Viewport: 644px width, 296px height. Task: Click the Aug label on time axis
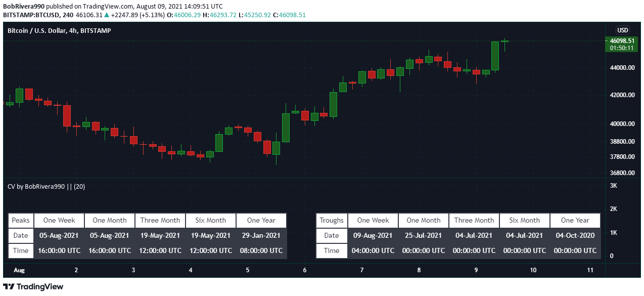(19, 271)
